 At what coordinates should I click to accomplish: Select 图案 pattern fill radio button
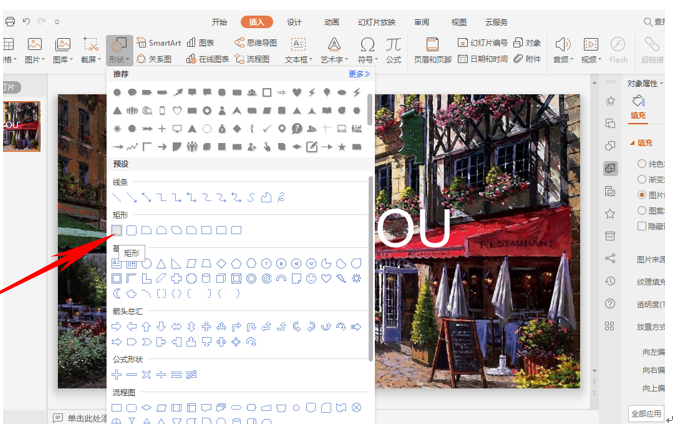coord(642,211)
